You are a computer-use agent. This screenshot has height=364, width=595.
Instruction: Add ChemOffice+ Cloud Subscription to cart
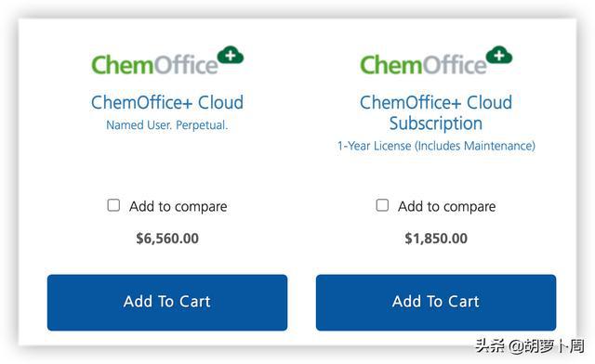(436, 303)
